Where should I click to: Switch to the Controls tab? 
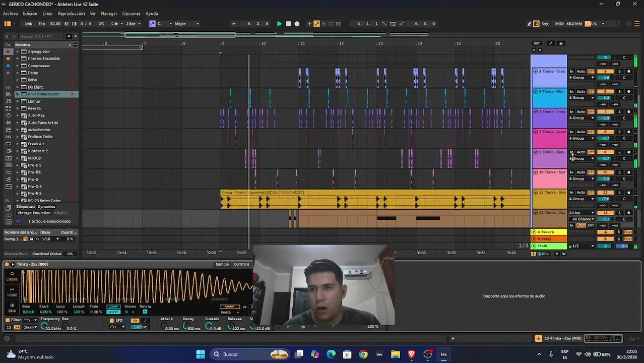[241, 264]
